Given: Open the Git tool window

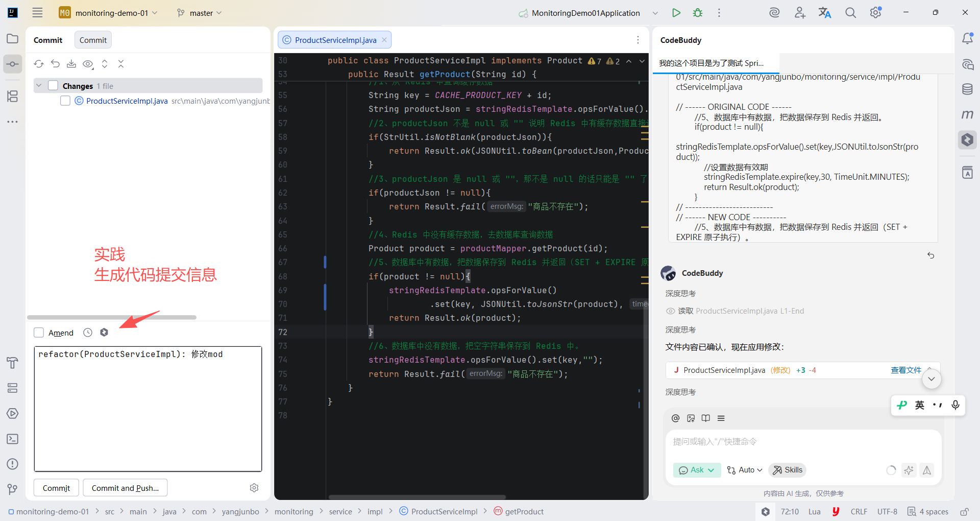Looking at the screenshot, I should (x=13, y=489).
